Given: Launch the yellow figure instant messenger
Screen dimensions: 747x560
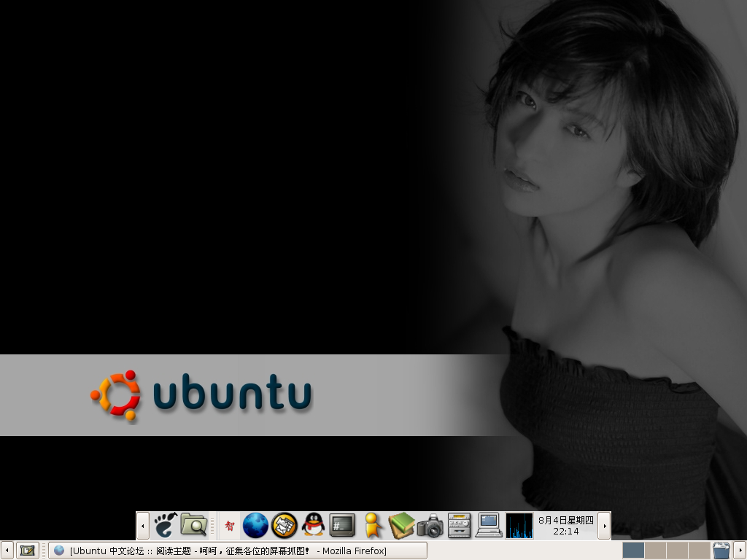Looking at the screenshot, I should (373, 525).
